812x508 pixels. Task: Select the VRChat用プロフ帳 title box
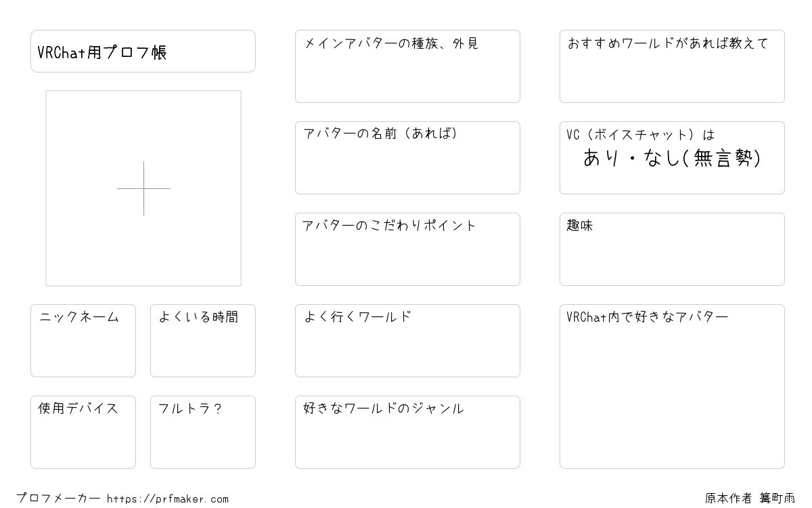coord(143,51)
